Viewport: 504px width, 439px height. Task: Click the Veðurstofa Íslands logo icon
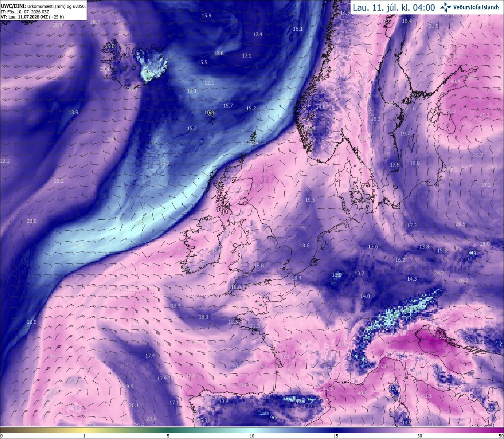coord(446,7)
